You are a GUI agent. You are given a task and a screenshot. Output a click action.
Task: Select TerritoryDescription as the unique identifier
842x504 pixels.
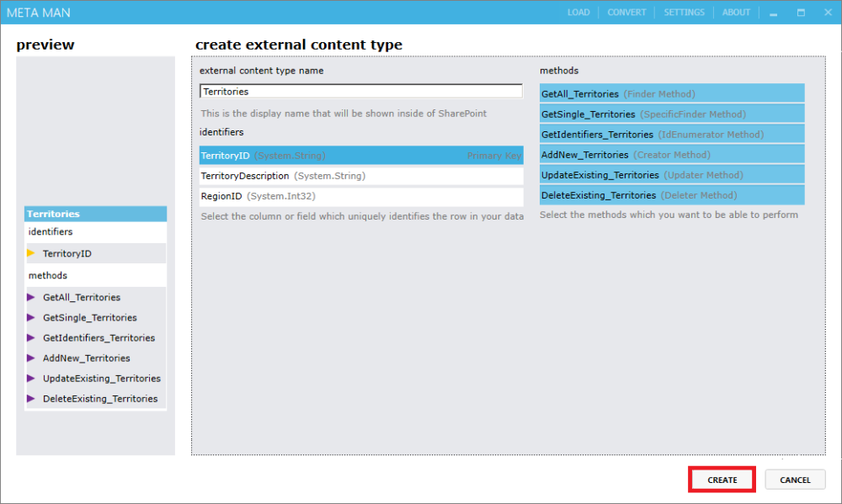[362, 175]
